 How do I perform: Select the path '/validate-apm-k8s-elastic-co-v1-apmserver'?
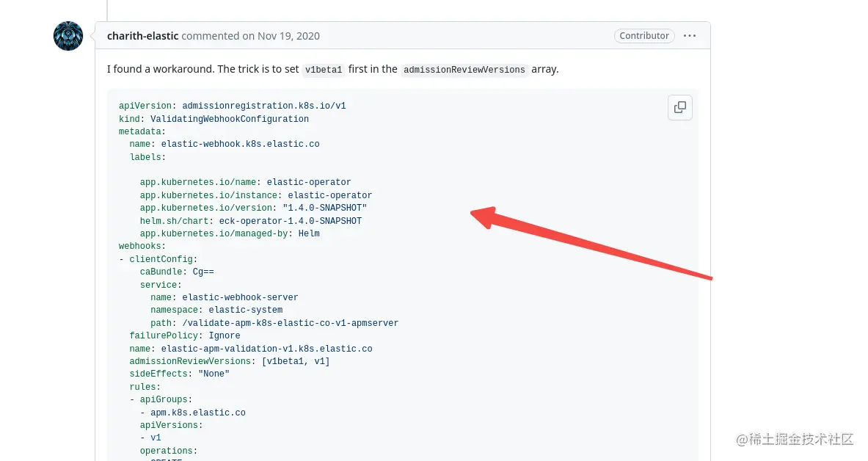pyautogui.click(x=290, y=323)
